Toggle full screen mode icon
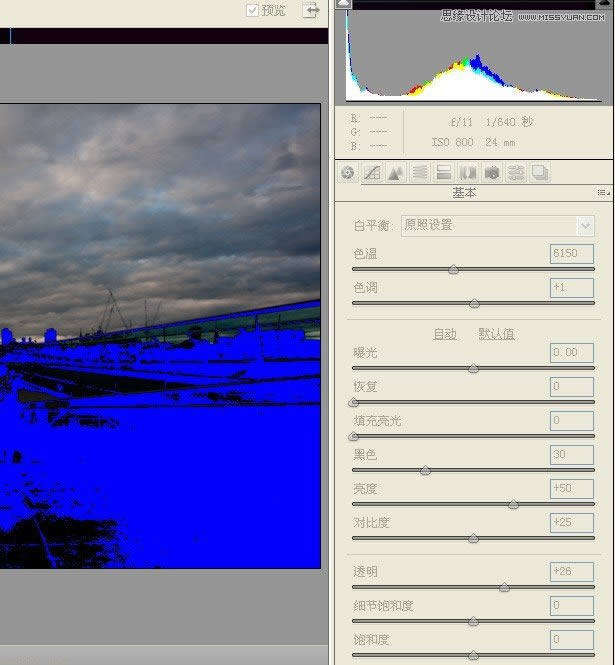The width and height of the screenshot is (615, 665). coord(312,10)
